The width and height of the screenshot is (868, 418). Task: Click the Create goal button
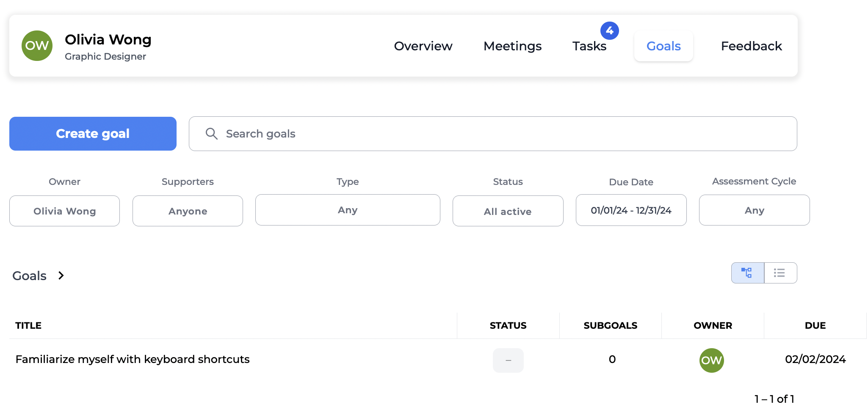(x=93, y=134)
